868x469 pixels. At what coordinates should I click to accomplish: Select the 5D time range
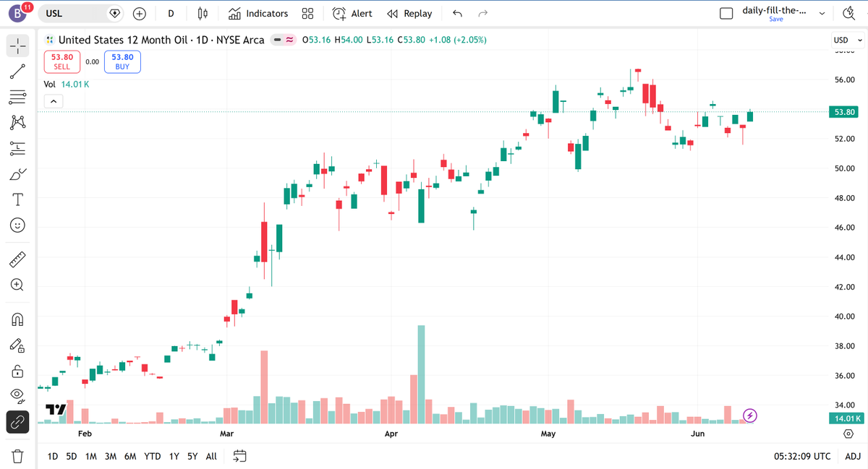[x=72, y=456]
